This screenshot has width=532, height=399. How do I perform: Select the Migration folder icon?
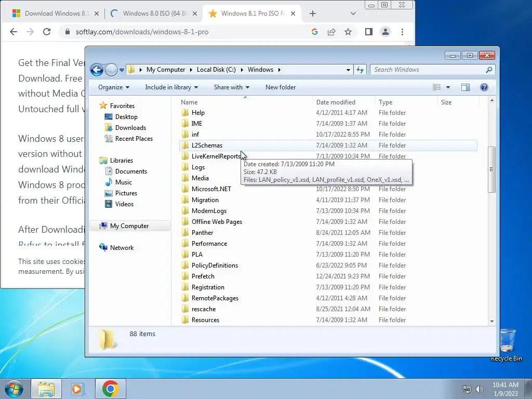(x=185, y=200)
